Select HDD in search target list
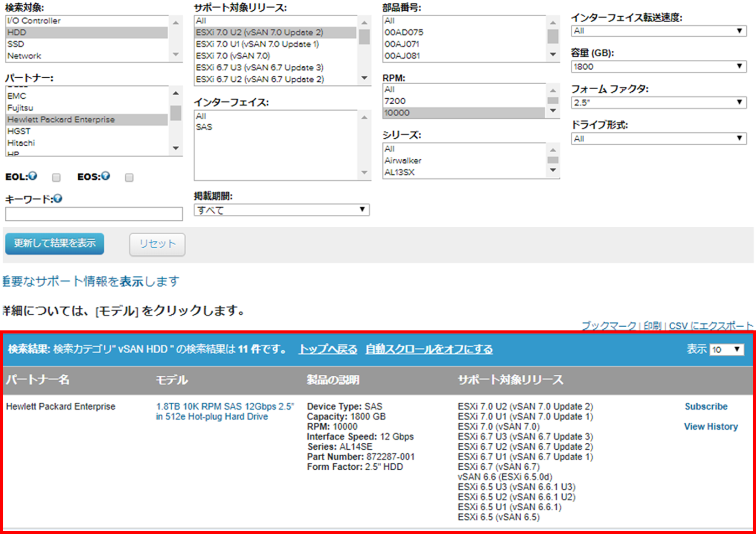 (x=87, y=32)
